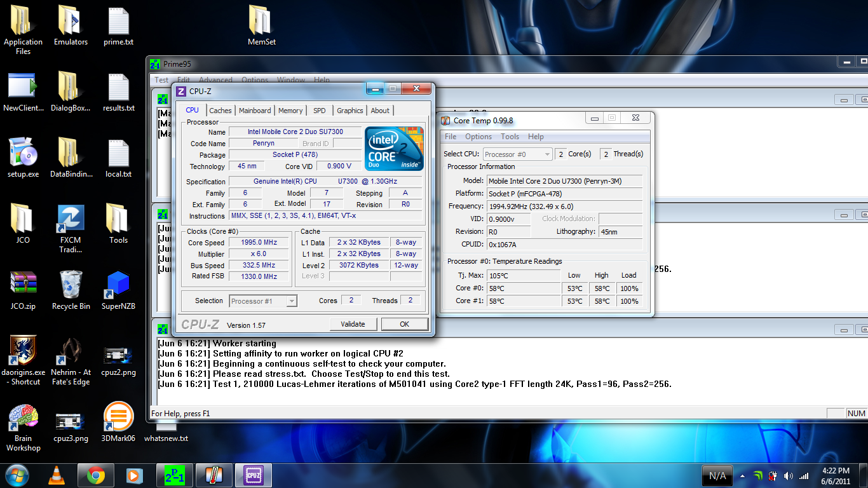The image size is (868, 488).
Task: Select the CPU tab in CPU-Z
Action: [x=192, y=110]
